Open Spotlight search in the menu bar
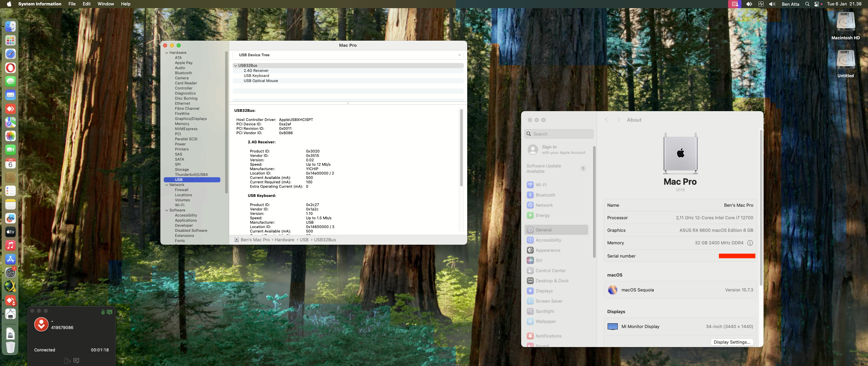Viewport: 868px width, 366px height. (x=807, y=4)
